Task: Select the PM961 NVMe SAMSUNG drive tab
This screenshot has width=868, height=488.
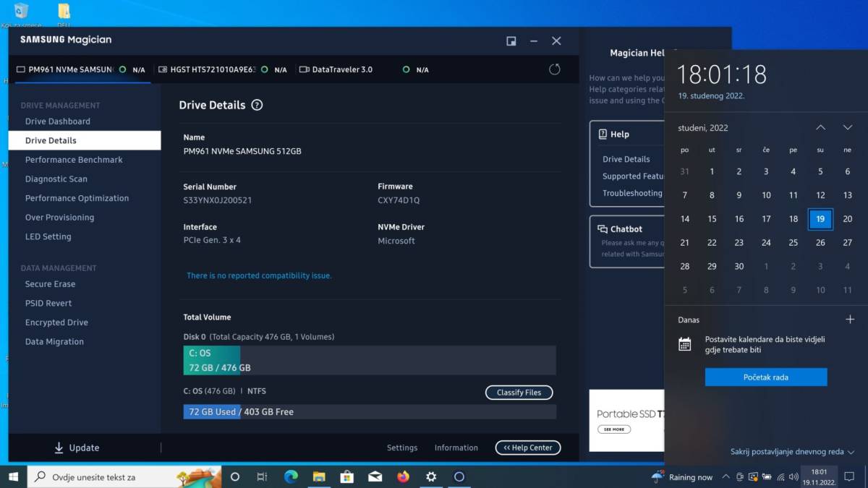Action: (x=80, y=69)
